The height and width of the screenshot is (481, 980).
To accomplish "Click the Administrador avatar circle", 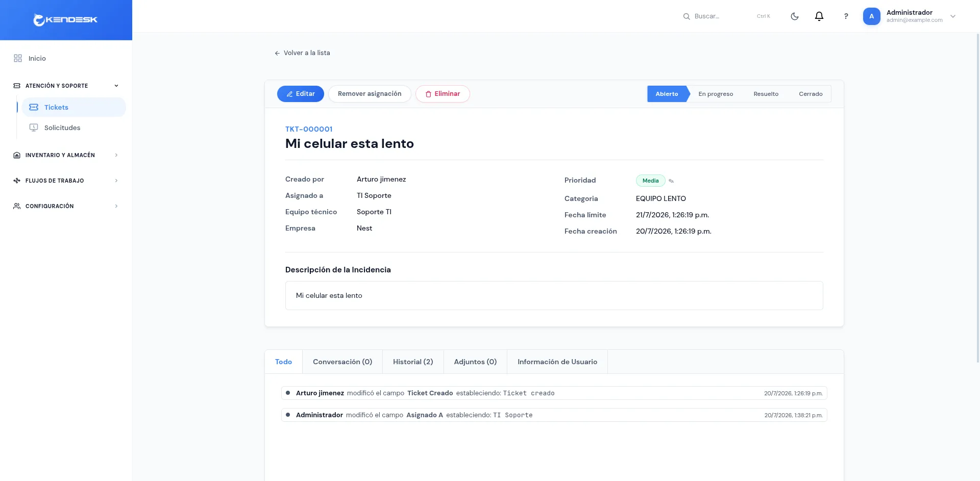I will click(872, 16).
